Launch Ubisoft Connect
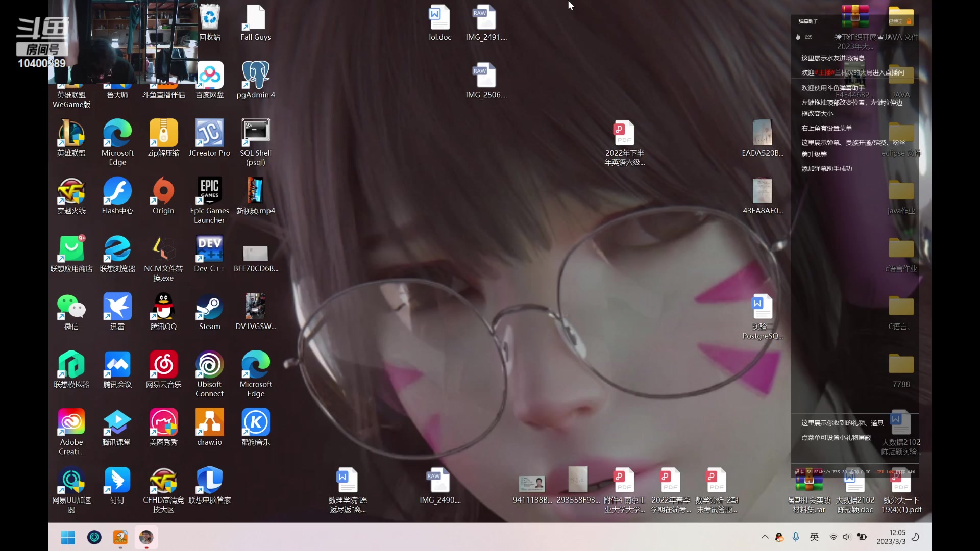Viewport: 980px width, 551px height. click(x=209, y=374)
